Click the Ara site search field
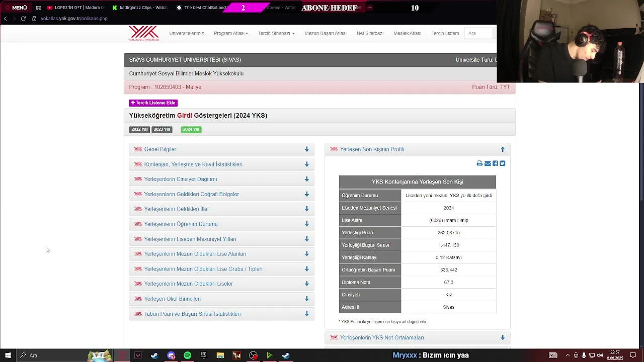The image size is (644, 362). click(x=478, y=33)
